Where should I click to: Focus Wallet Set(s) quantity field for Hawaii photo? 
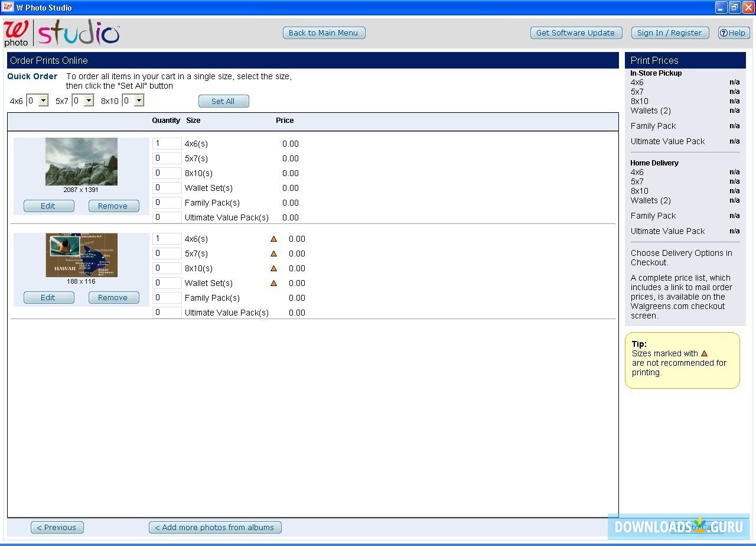click(167, 283)
